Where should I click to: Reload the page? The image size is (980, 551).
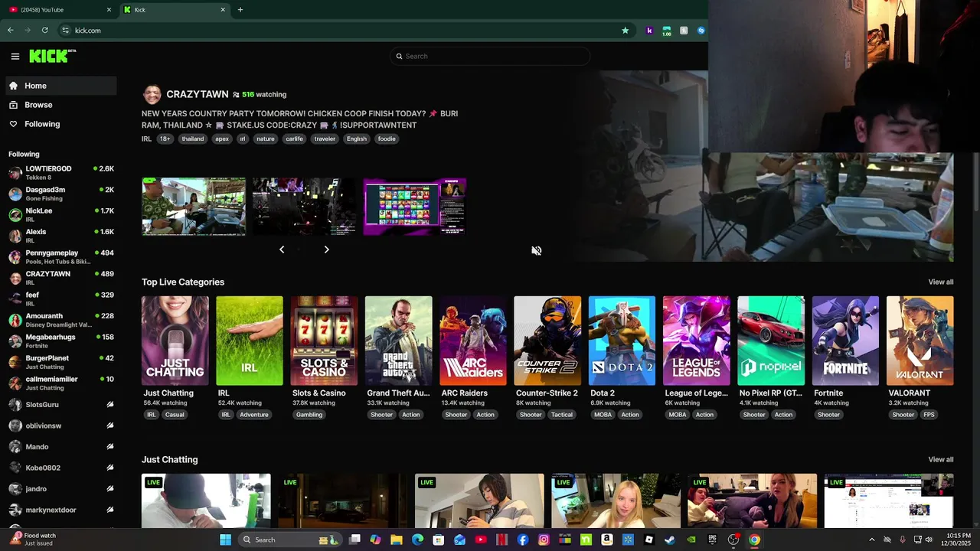tap(44, 31)
